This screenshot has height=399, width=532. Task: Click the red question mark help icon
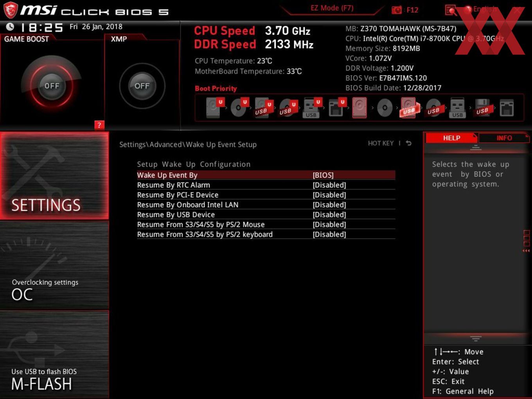pos(99,125)
